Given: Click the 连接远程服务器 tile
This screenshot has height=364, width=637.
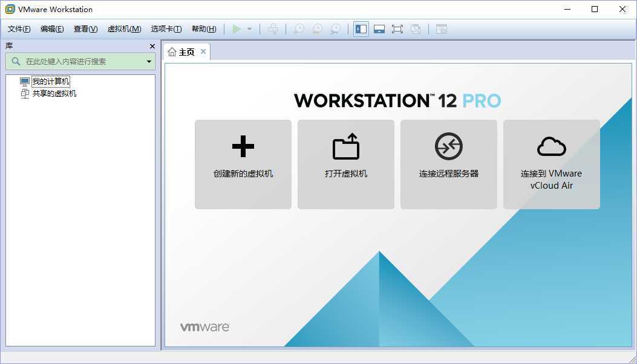Looking at the screenshot, I should pos(448,164).
